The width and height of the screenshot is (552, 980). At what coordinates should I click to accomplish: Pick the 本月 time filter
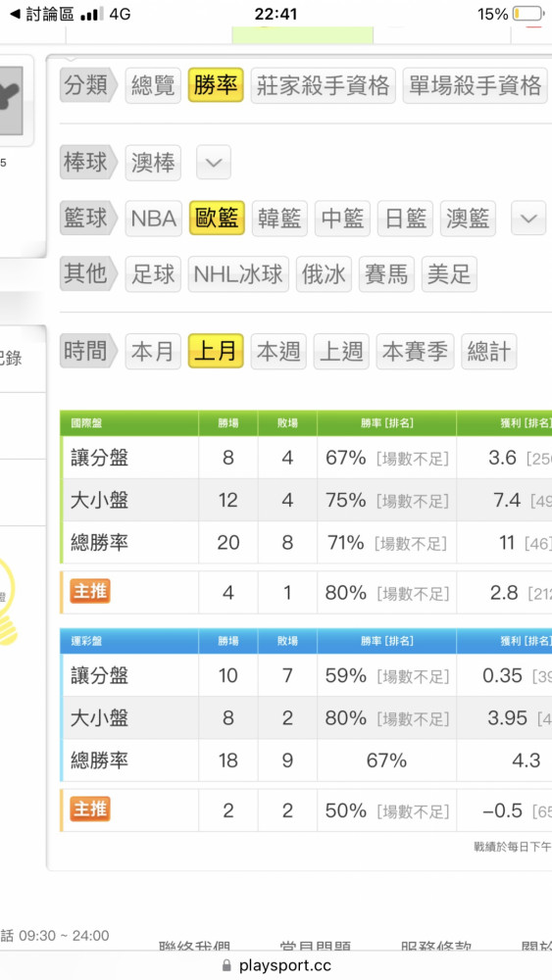click(x=153, y=351)
